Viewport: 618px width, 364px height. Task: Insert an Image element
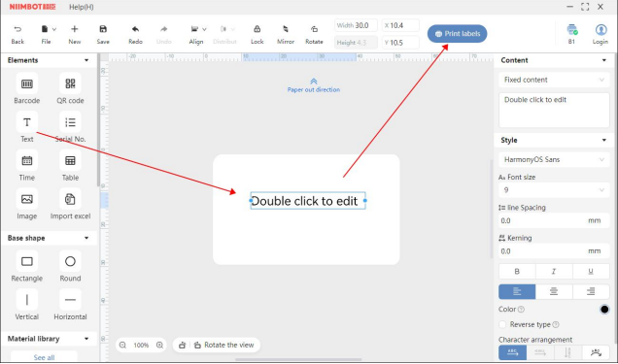(x=27, y=199)
